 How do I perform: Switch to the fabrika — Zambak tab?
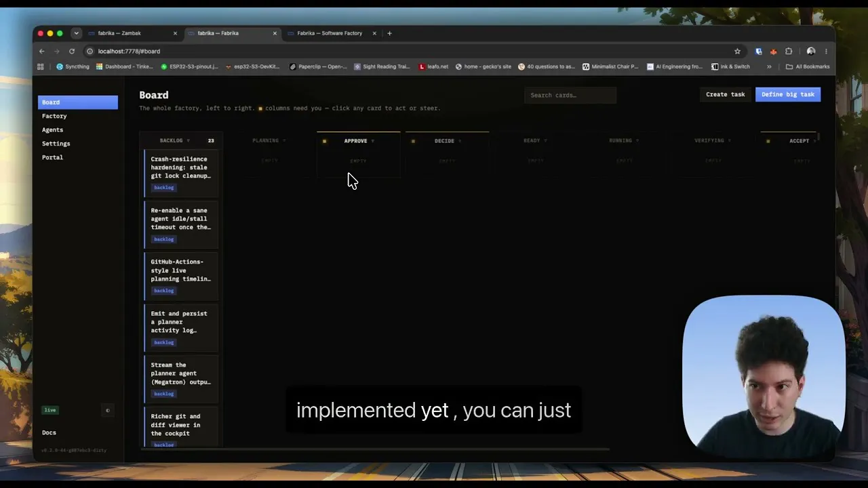pos(132,33)
